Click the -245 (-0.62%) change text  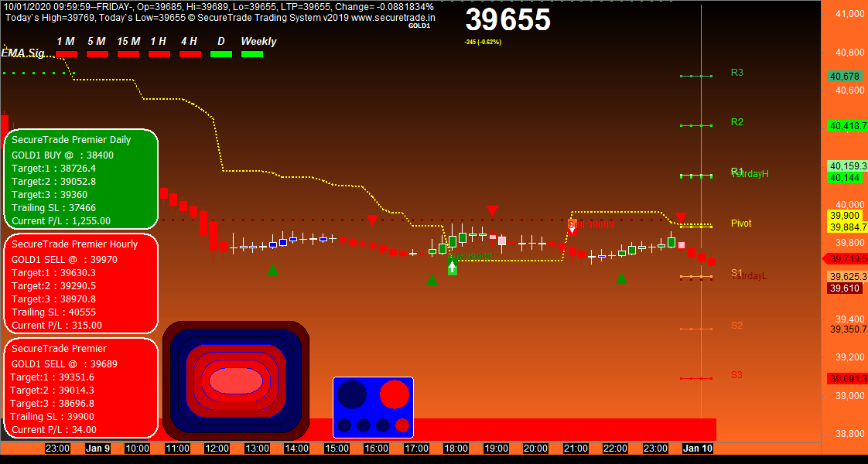[483, 42]
